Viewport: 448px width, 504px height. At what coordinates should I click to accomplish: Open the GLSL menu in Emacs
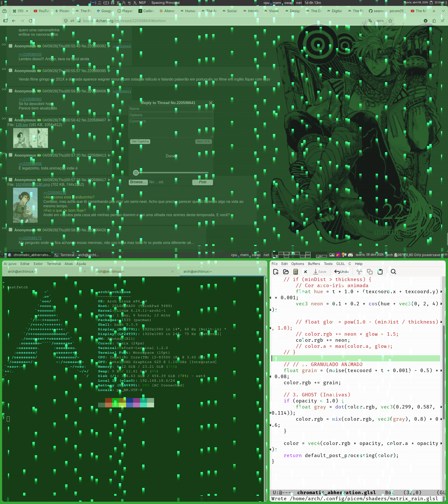(x=341, y=264)
